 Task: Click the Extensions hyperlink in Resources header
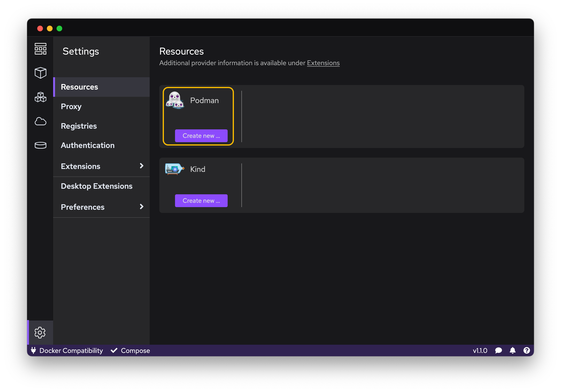323,63
